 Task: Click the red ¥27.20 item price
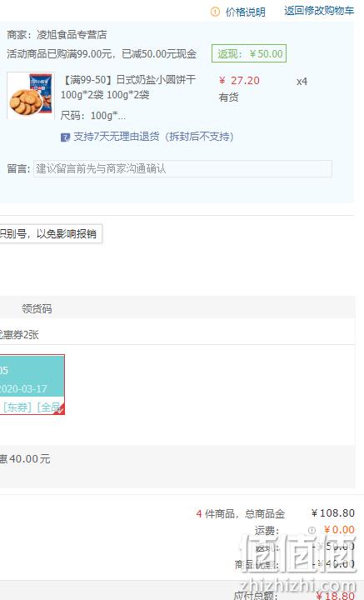point(239,81)
